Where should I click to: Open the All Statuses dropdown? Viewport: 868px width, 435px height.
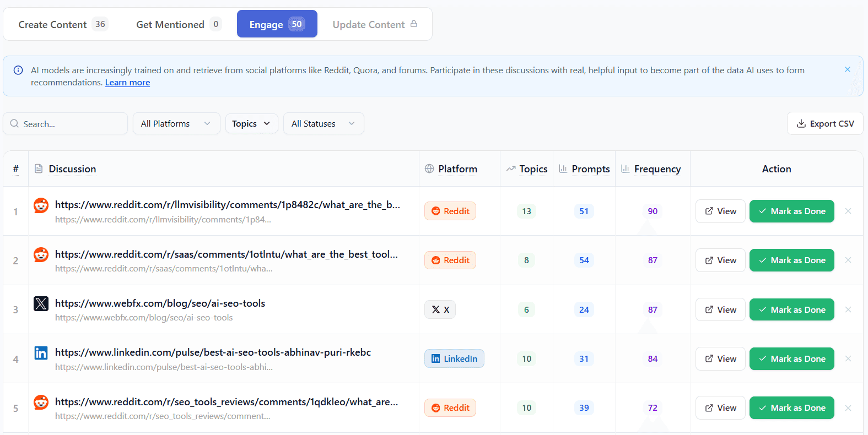click(x=324, y=123)
